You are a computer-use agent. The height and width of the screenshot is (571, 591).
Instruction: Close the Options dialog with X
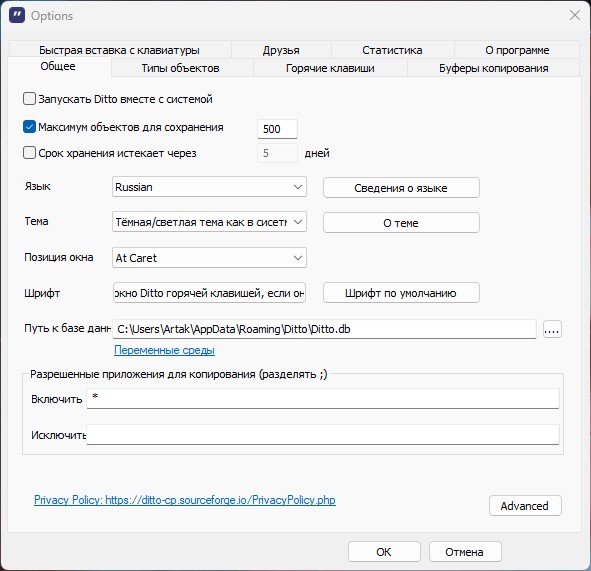tap(575, 15)
